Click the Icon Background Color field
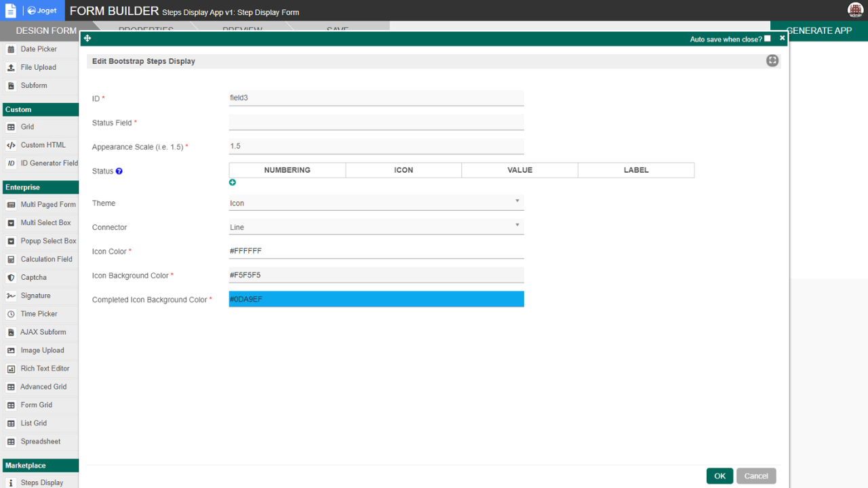The width and height of the screenshot is (868, 488). [376, 275]
